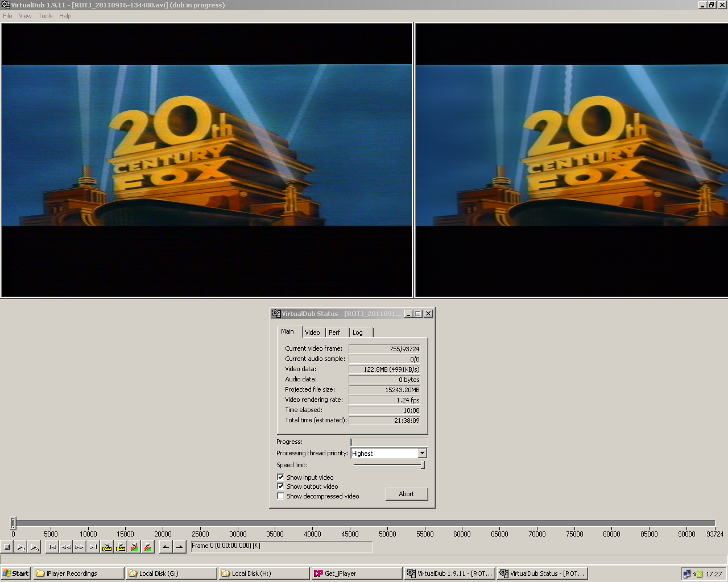Click the system clock showing 17:27
The width and height of the screenshot is (728, 582).
tap(714, 574)
